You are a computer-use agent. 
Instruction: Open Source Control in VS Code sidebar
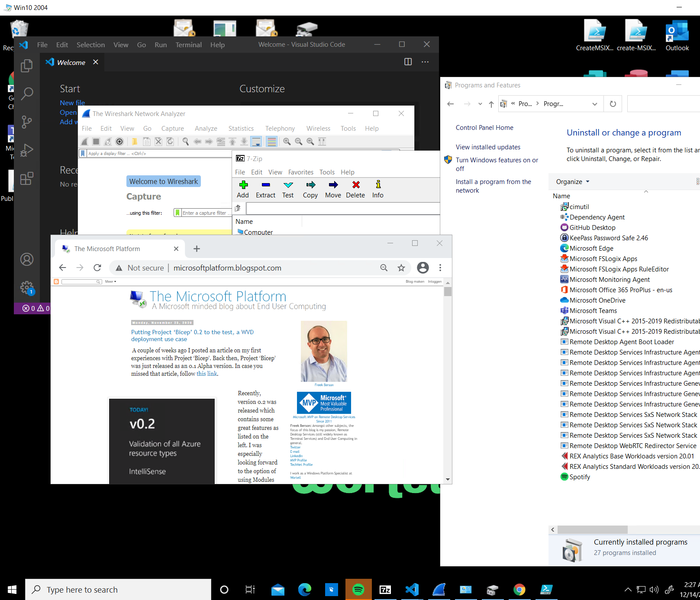pos(27,122)
